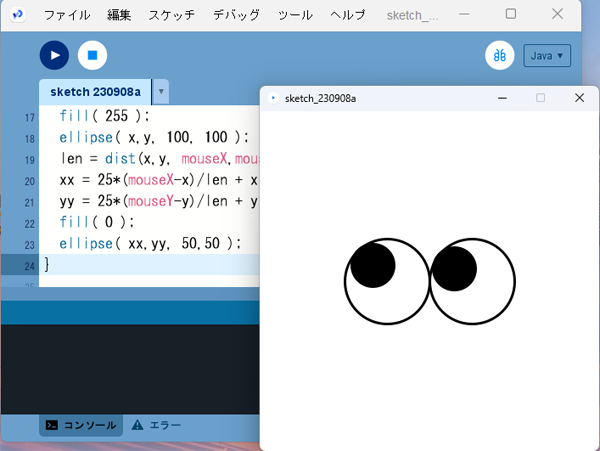Minimize the sketch_230908a output window
Viewport: 600px width, 451px height.
pyautogui.click(x=502, y=98)
